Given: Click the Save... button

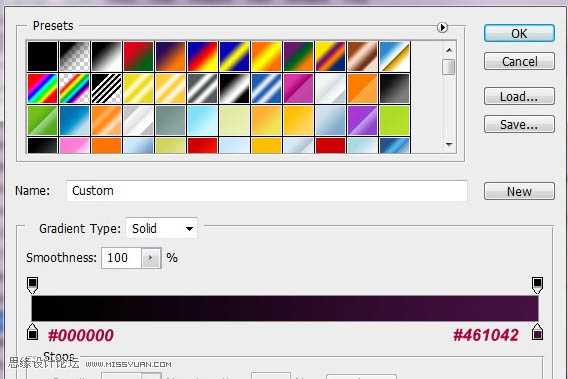Looking at the screenshot, I should [x=519, y=124].
